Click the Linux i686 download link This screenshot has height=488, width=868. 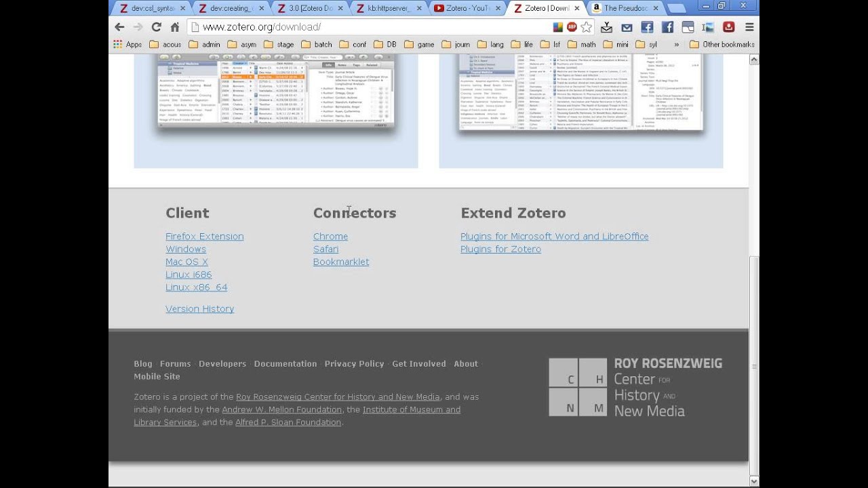189,274
